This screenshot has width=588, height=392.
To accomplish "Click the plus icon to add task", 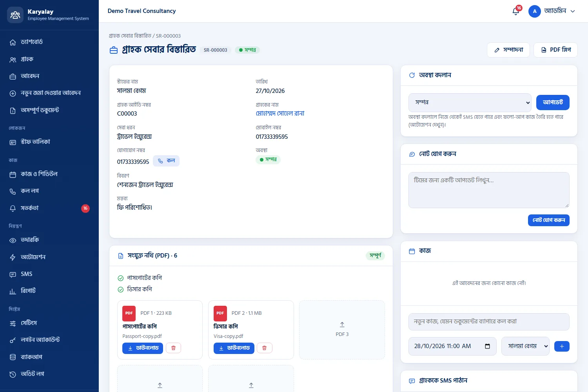I will [x=562, y=346].
